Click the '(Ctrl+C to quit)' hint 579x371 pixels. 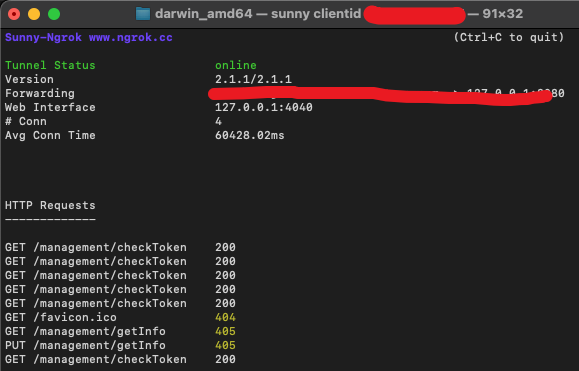coord(509,37)
